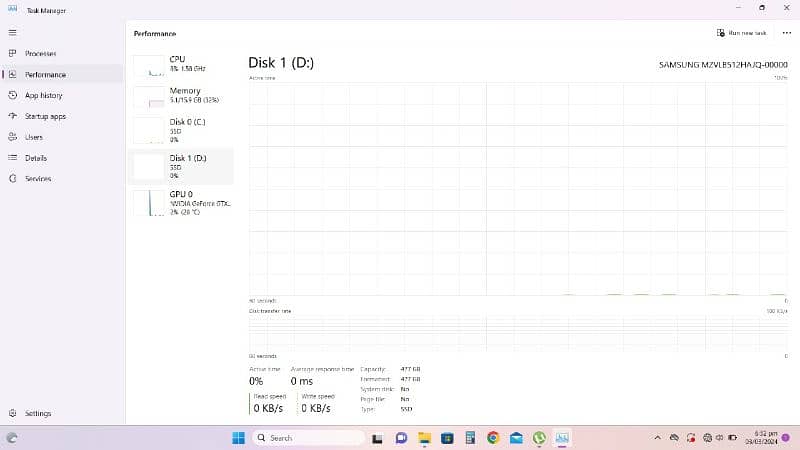Open Settings label in the sidebar
The image size is (800, 450).
pyautogui.click(x=38, y=413)
